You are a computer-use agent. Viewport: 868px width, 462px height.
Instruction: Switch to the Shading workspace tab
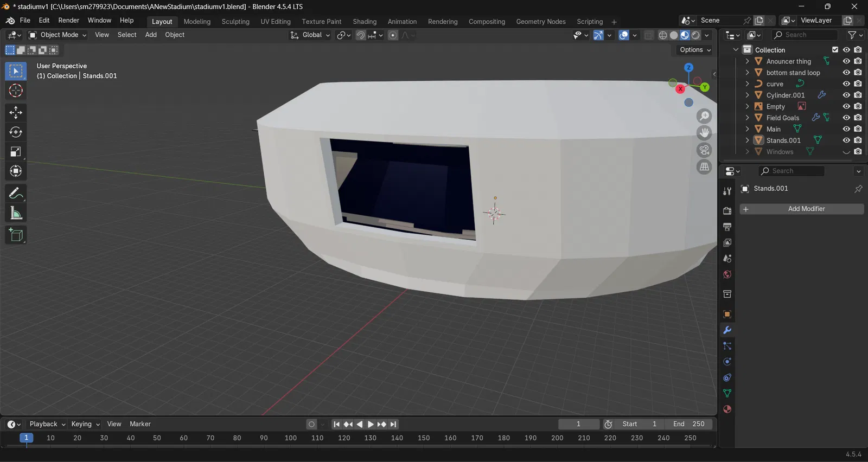(365, 22)
